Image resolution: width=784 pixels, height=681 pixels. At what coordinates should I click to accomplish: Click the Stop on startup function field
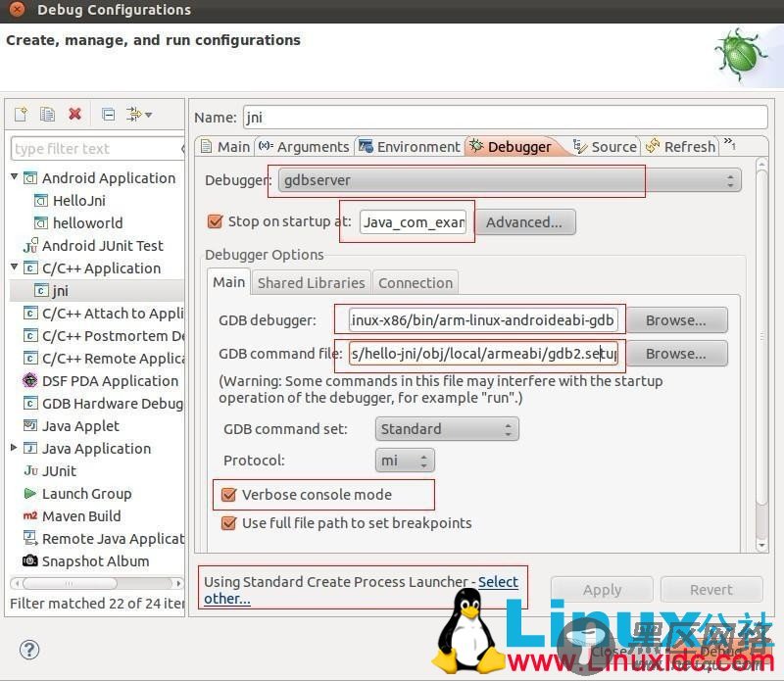click(x=413, y=222)
